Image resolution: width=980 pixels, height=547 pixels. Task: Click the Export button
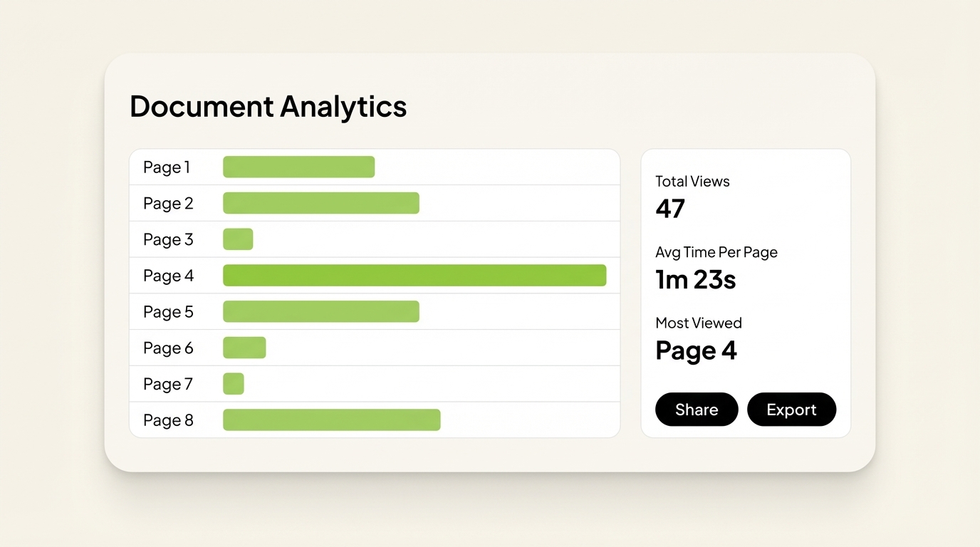(791, 409)
